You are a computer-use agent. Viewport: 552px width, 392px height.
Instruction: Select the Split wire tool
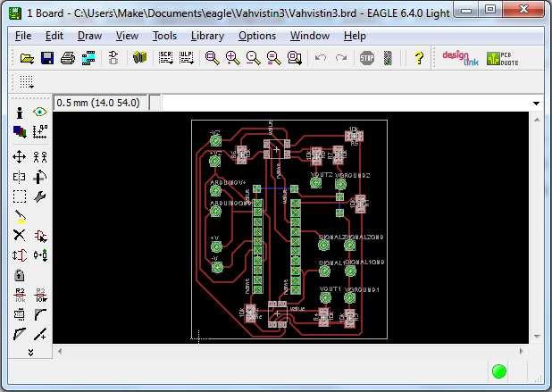coord(20,334)
